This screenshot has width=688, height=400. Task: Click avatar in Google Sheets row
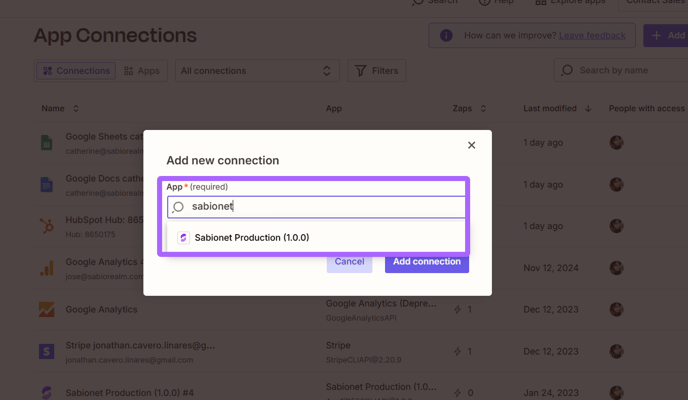point(616,143)
